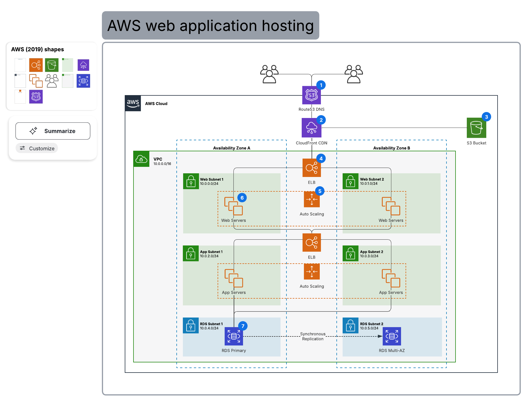
Task: Click the Web Servers icon in Web Subnet 1
Action: [x=233, y=206]
